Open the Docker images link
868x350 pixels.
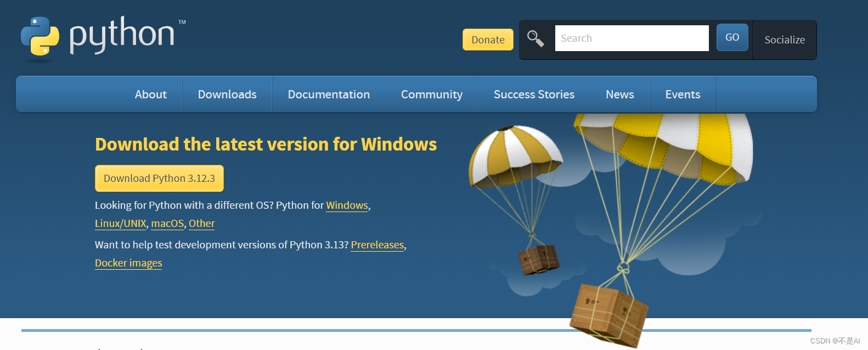[x=128, y=263]
